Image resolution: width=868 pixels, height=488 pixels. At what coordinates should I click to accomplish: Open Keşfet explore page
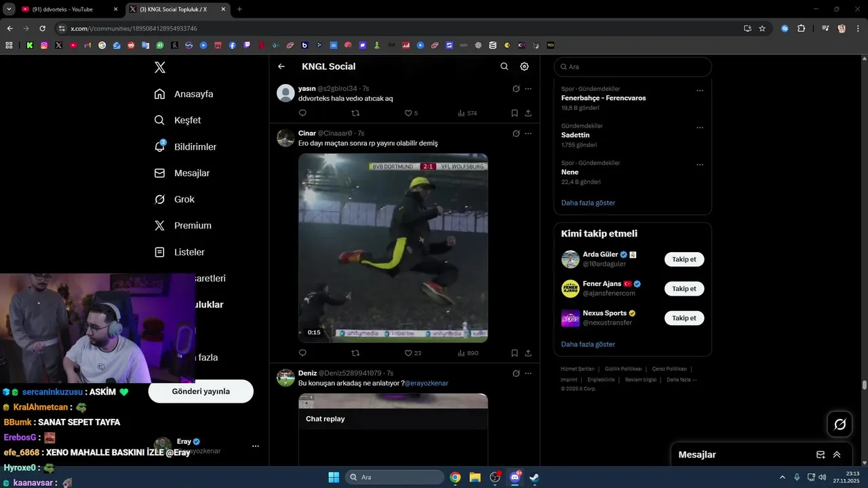[x=178, y=120]
